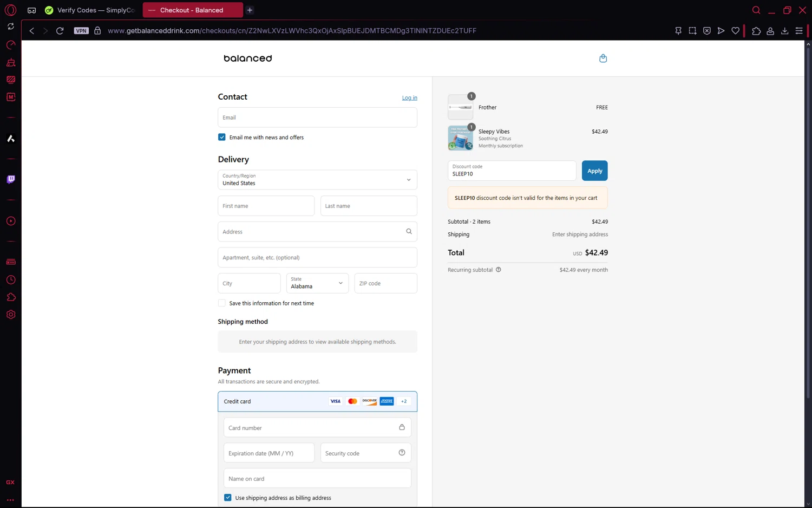Expand the +2 more card types
The height and width of the screenshot is (508, 812).
pos(404,401)
